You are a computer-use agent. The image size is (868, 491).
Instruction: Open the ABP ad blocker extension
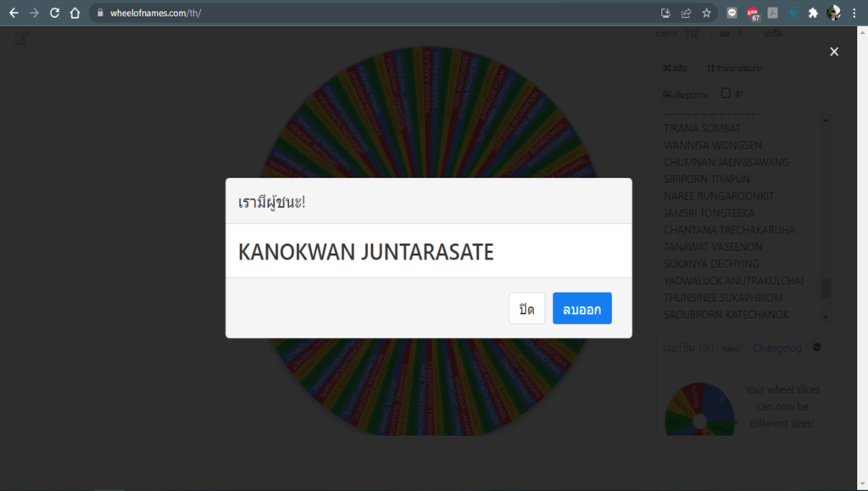(x=753, y=14)
